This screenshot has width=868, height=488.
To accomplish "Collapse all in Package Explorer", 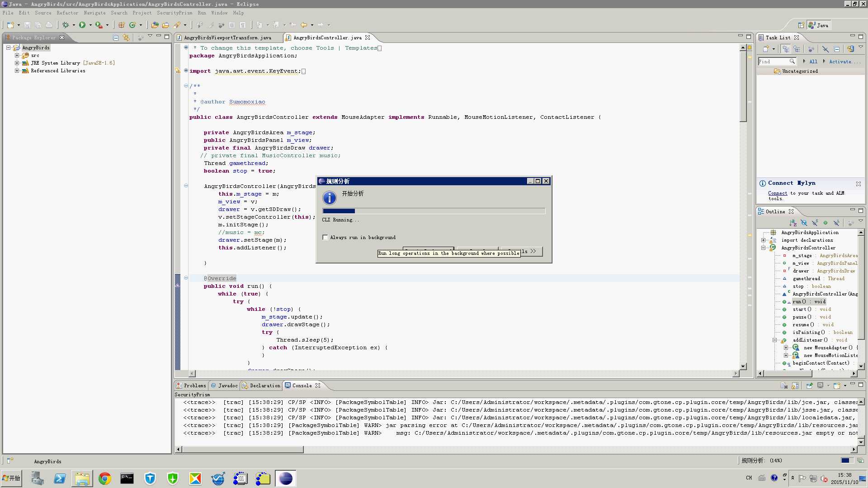I will [116, 38].
